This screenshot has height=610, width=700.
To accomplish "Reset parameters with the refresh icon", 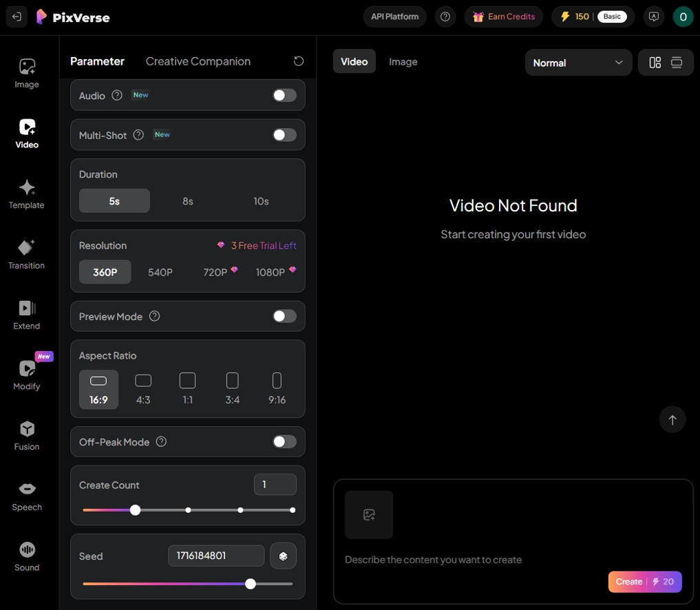I will (299, 61).
